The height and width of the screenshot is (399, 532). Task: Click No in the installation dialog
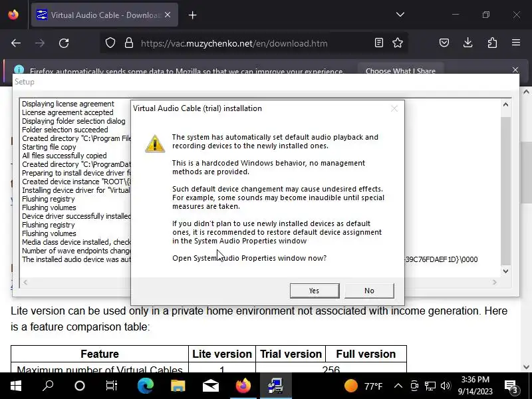click(369, 291)
